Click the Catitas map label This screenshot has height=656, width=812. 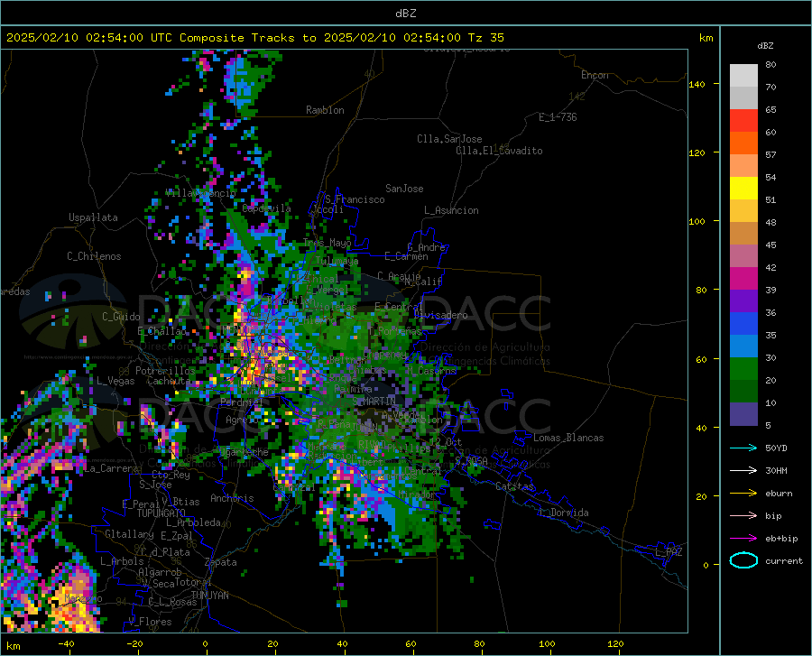(514, 486)
